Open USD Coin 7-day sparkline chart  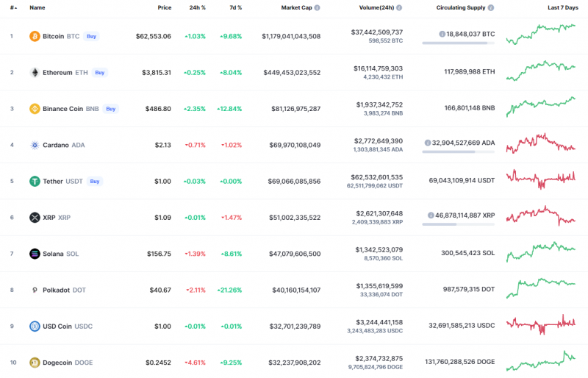tap(541, 324)
